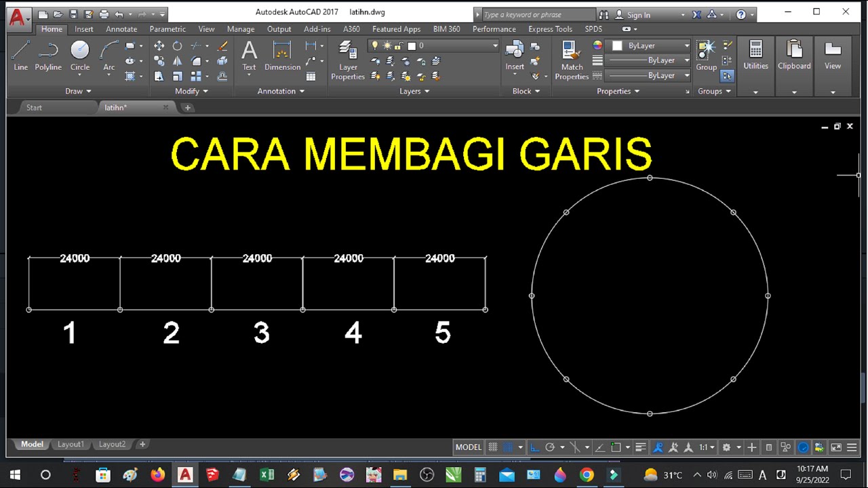
Task: Activate the Mirror tool
Action: pyautogui.click(x=177, y=61)
